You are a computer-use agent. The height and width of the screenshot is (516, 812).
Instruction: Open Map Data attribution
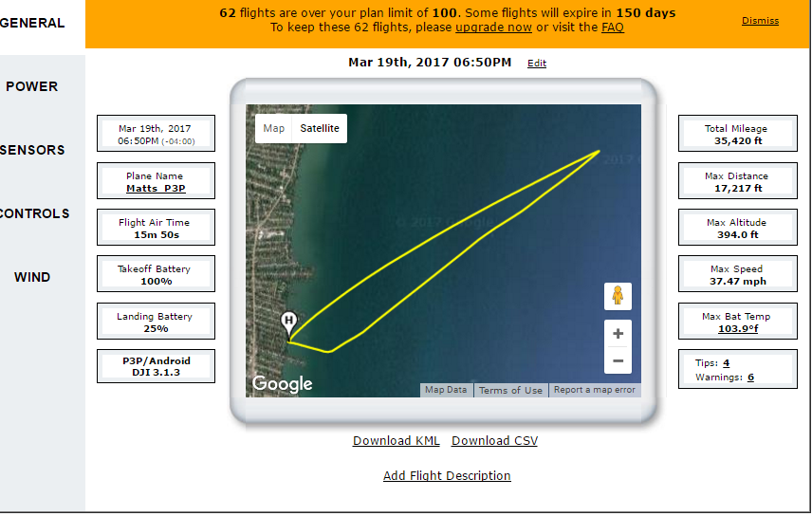click(x=446, y=390)
